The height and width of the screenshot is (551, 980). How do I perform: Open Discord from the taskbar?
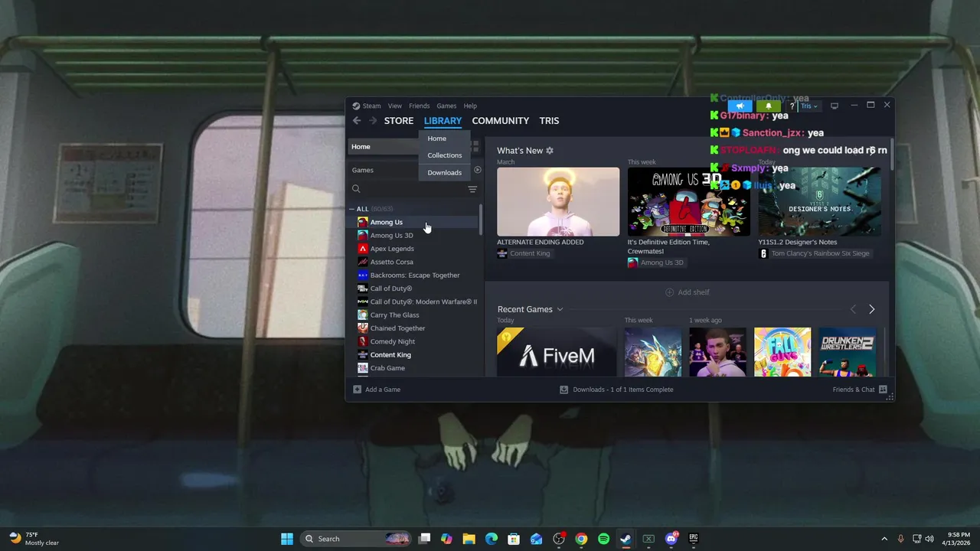pyautogui.click(x=671, y=539)
